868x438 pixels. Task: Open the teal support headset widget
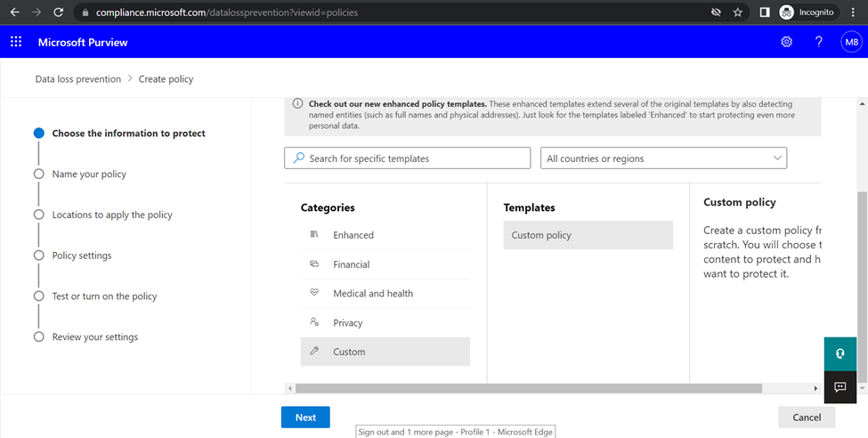(840, 353)
